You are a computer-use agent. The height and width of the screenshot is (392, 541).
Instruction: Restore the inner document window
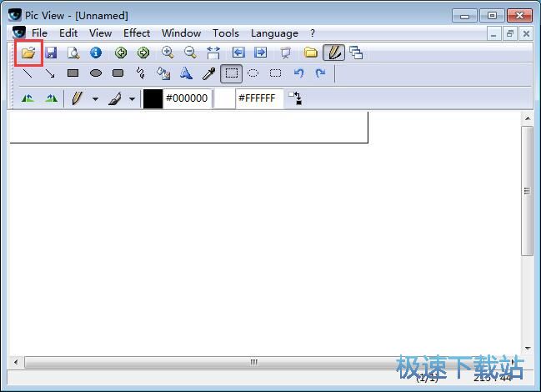pos(510,34)
